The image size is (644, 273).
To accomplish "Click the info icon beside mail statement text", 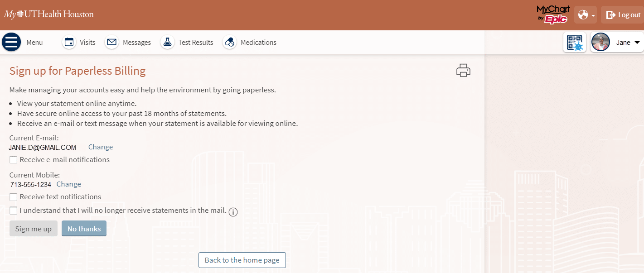I will click(233, 212).
